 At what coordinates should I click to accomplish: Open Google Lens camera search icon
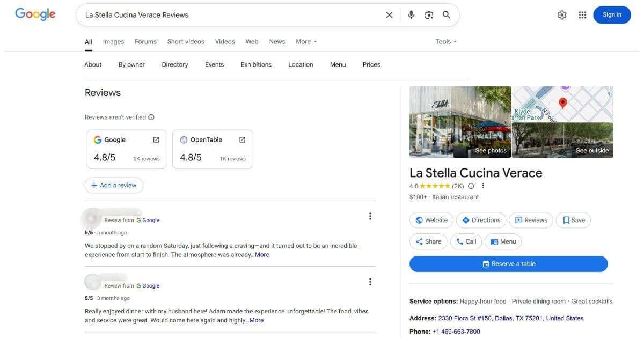[429, 14]
